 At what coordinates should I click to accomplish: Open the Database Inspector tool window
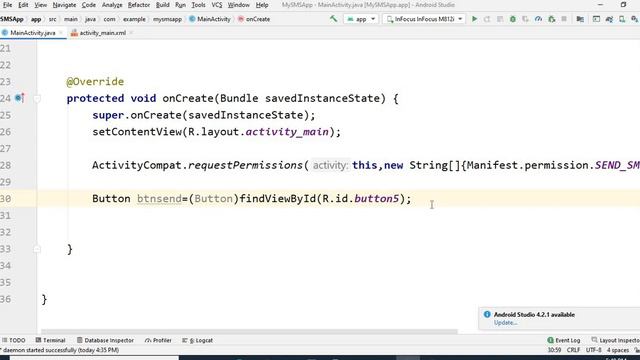pyautogui.click(x=105, y=340)
